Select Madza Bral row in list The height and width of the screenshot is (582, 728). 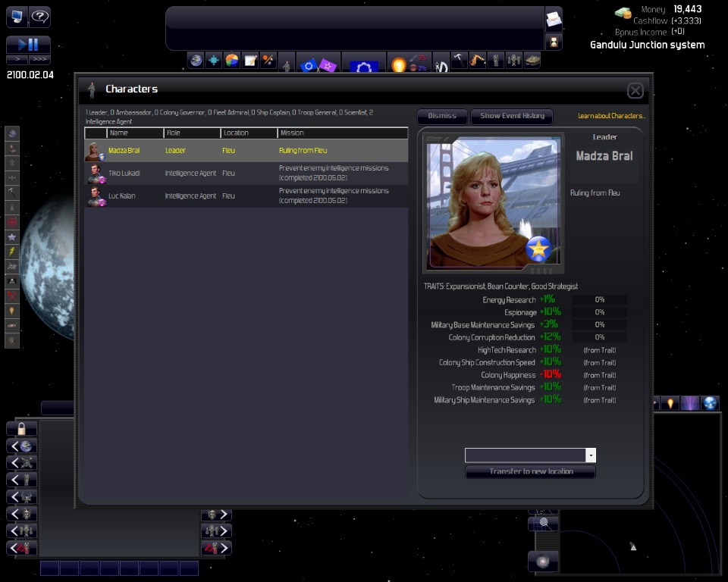click(246, 150)
